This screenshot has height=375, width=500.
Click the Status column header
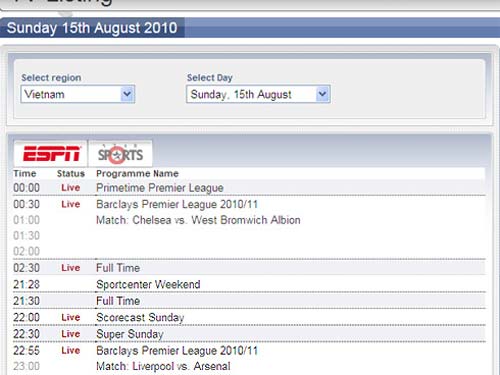71,174
